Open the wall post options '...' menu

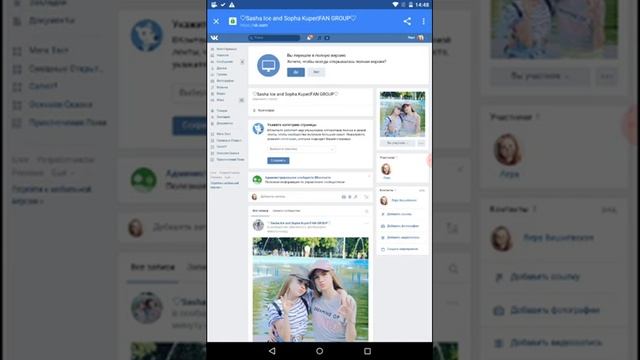[365, 223]
